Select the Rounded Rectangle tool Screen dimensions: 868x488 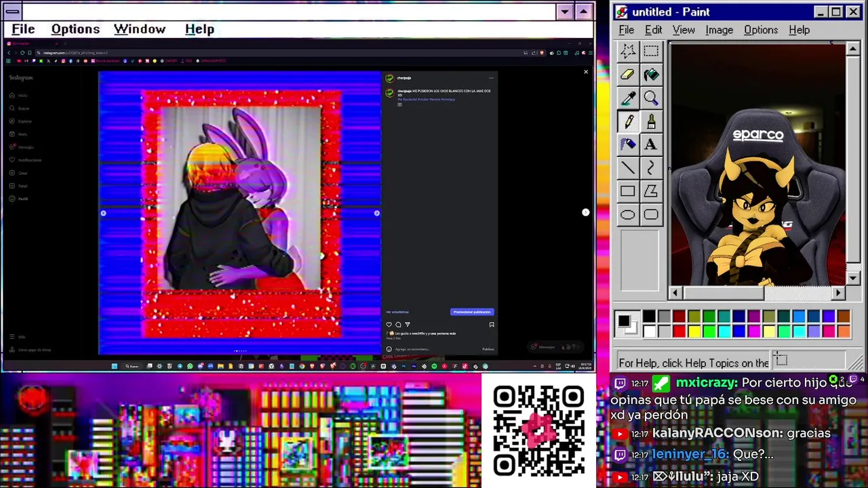651,215
